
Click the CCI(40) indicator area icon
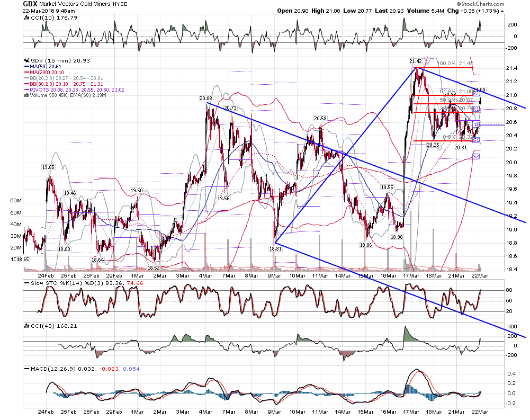coord(26,326)
